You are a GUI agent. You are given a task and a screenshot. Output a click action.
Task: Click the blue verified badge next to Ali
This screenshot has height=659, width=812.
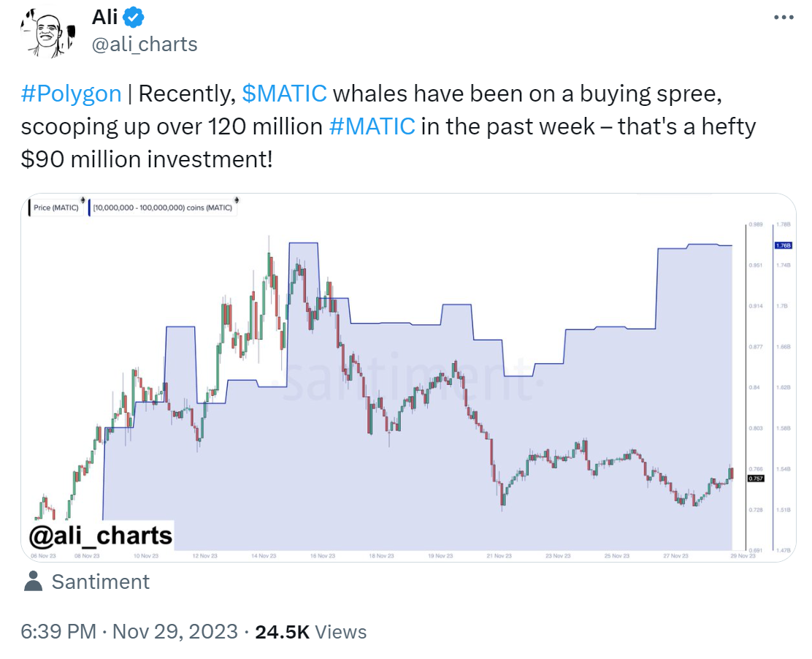134,18
